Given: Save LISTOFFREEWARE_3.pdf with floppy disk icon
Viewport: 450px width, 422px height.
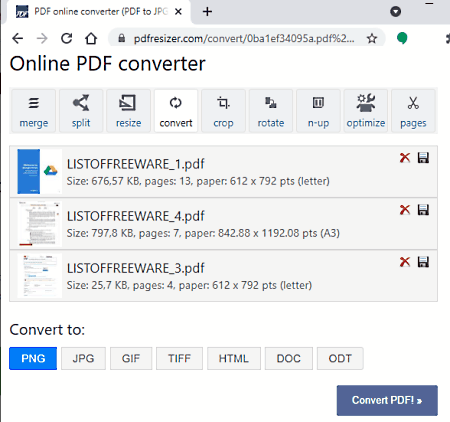Looking at the screenshot, I should [x=423, y=262].
